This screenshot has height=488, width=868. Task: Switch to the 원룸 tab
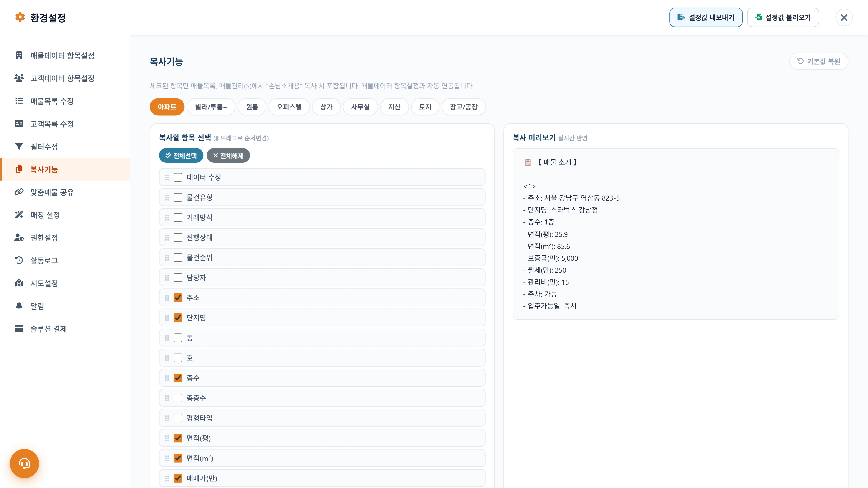point(252,107)
